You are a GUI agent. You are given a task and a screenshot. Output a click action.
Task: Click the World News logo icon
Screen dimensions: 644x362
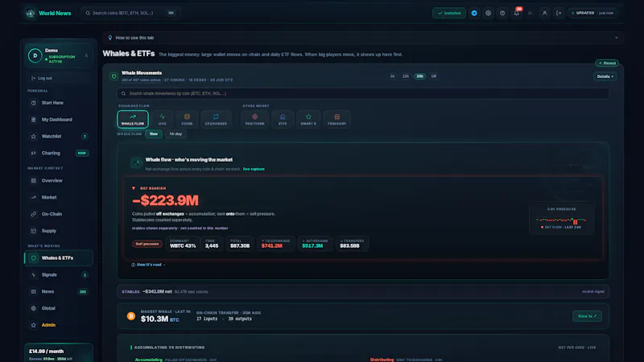point(31,13)
